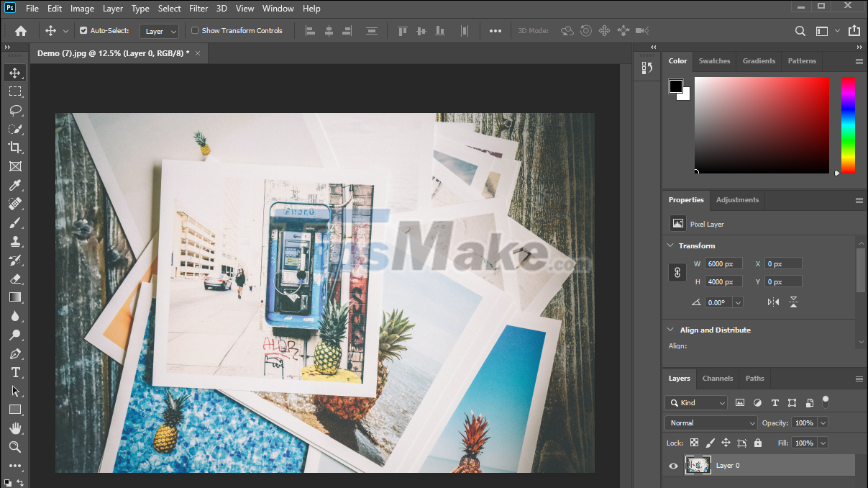
Task: Click the Align left edges icon
Action: click(311, 31)
